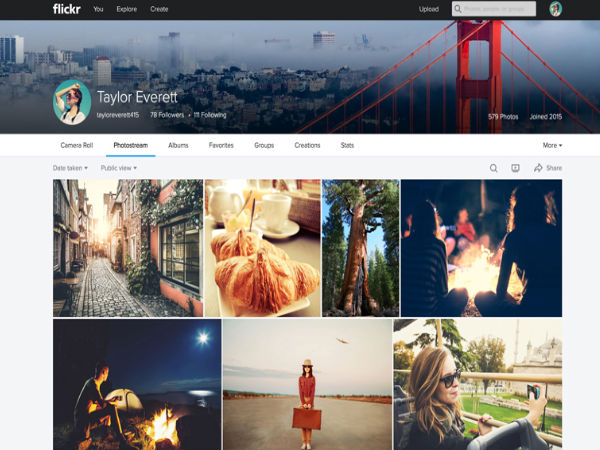Open the Create menu

(159, 9)
